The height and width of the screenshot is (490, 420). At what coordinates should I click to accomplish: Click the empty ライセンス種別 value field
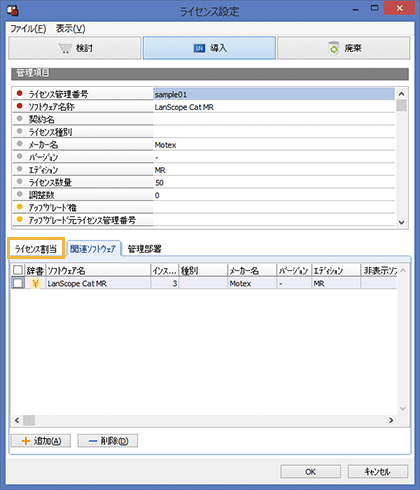(x=274, y=132)
